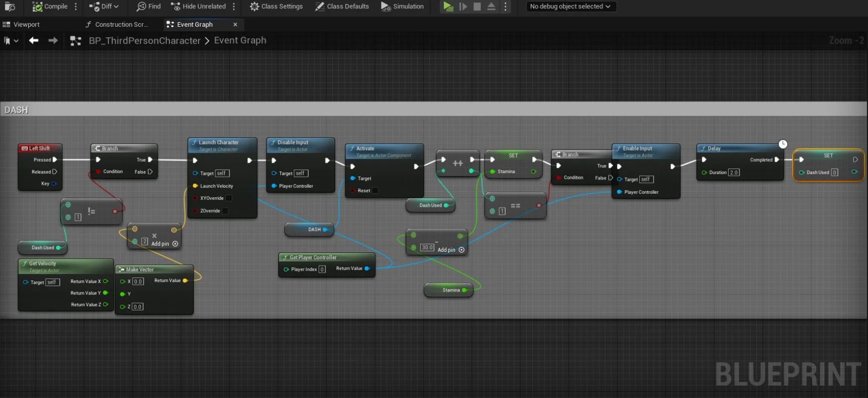This screenshot has width=868, height=398.
Task: Toggle Hide Unrelated nodes
Action: click(198, 6)
